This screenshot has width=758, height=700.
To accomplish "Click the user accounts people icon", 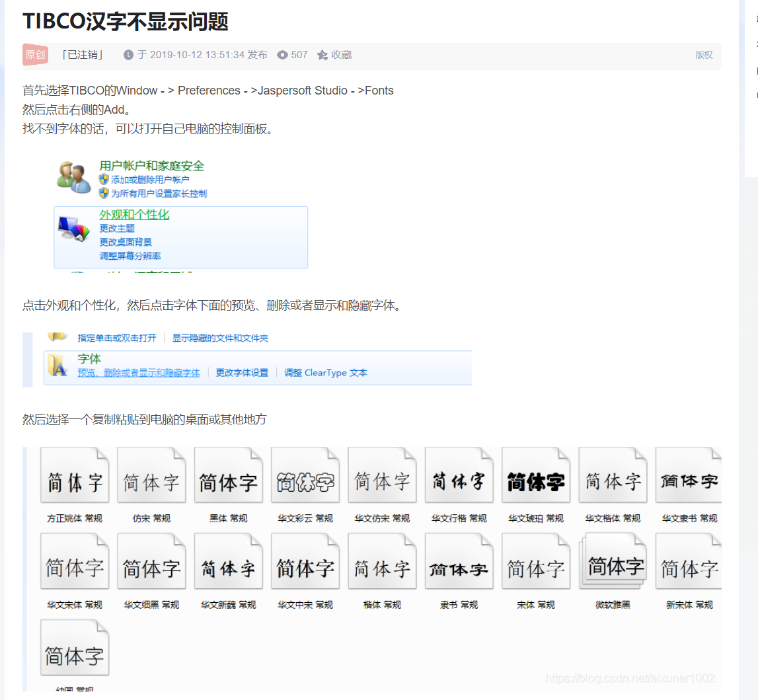I will click(x=73, y=177).
